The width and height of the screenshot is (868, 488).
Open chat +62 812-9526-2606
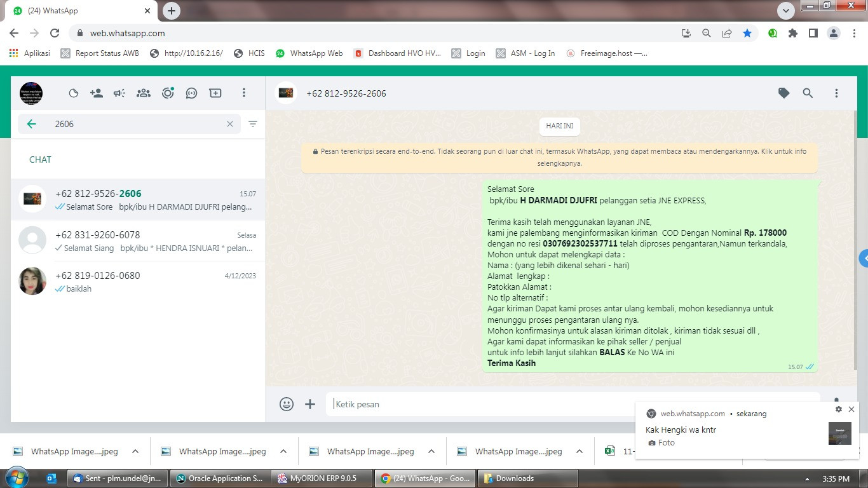(x=138, y=200)
